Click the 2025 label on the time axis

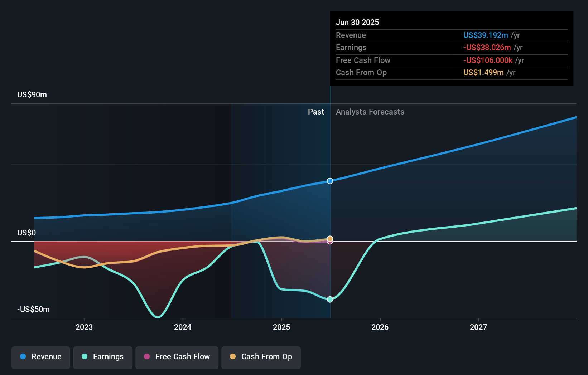click(x=282, y=327)
